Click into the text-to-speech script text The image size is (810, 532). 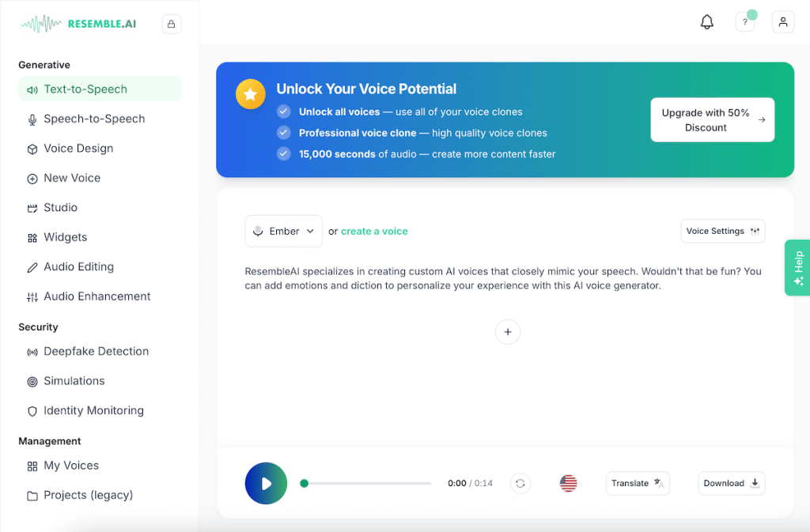[x=502, y=278]
